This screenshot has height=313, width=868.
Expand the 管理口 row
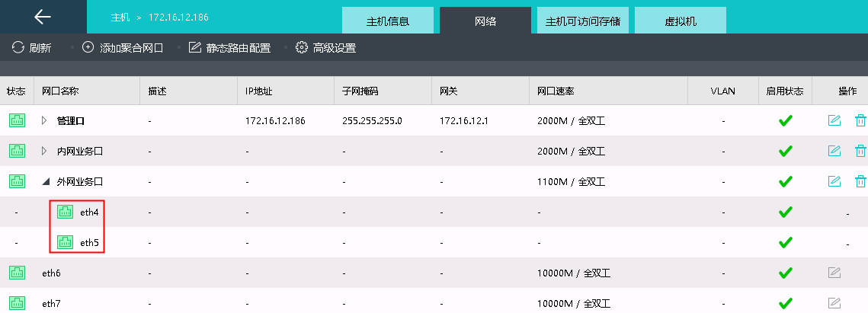(x=44, y=120)
